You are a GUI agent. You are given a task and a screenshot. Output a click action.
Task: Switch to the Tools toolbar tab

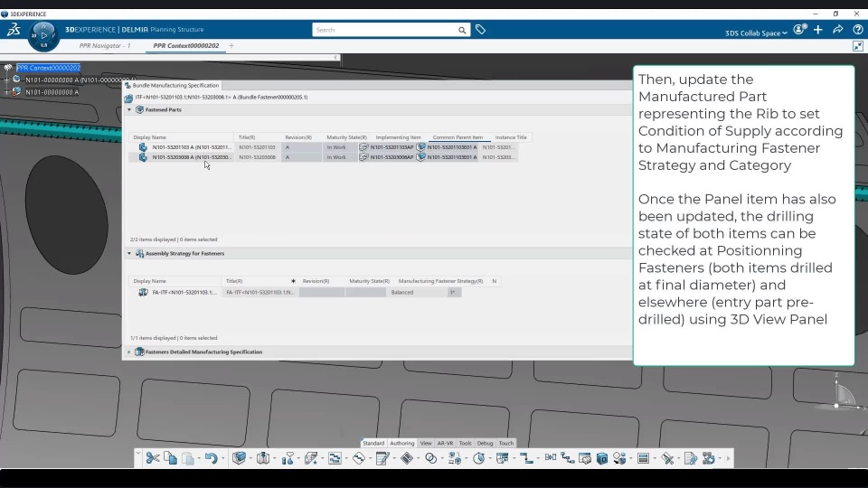point(465,443)
